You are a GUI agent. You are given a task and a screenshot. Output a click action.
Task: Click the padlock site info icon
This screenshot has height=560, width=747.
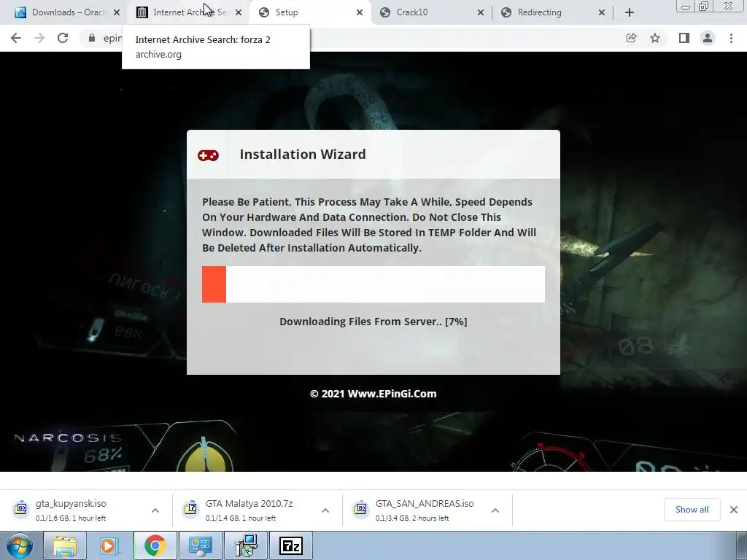[x=92, y=38]
